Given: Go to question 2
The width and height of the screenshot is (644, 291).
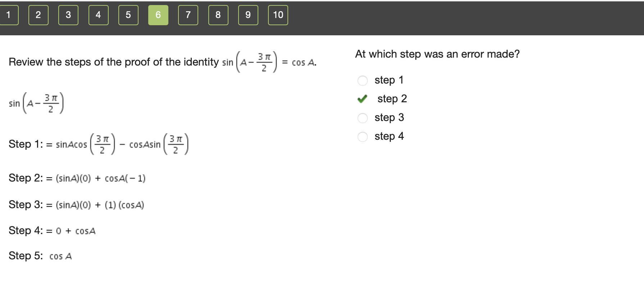Looking at the screenshot, I should click(x=38, y=15).
